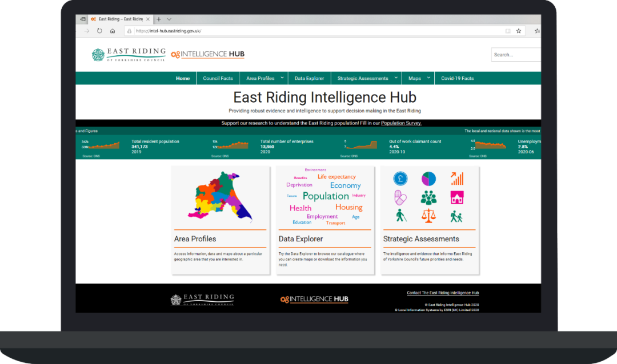Click Contact The East Riding Intelligence Hub link

[x=443, y=293]
